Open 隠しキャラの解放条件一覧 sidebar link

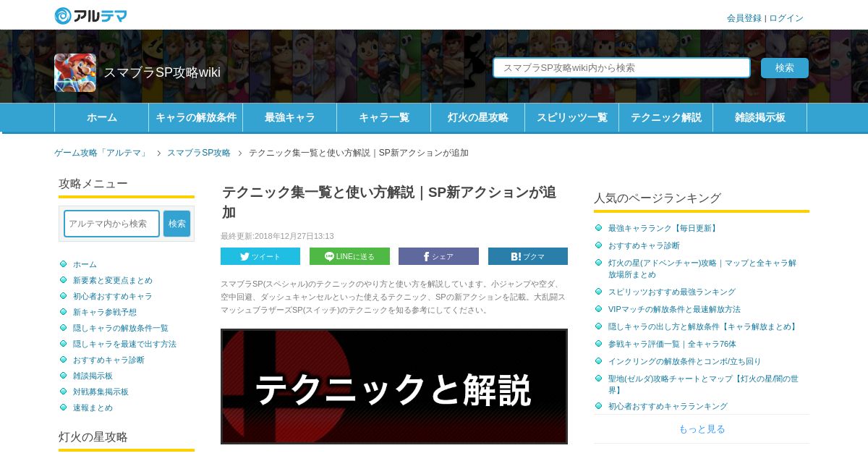pos(121,328)
